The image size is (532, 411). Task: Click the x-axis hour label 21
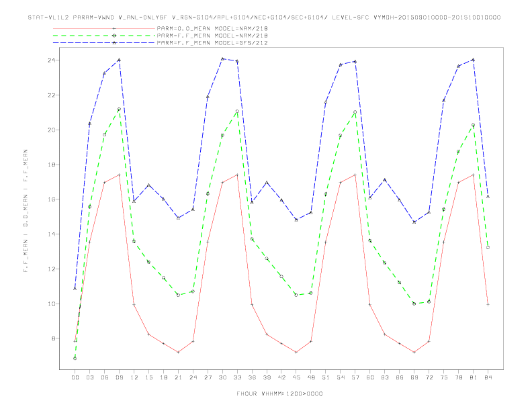pos(178,377)
